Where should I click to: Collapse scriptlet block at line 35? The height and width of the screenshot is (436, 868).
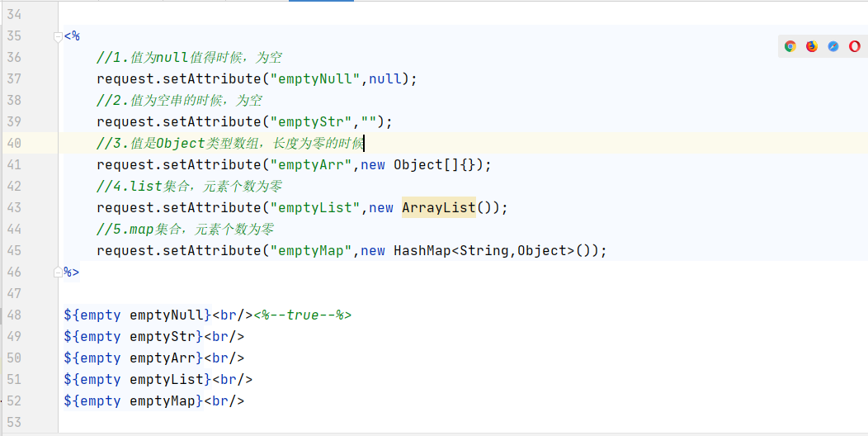(x=58, y=36)
